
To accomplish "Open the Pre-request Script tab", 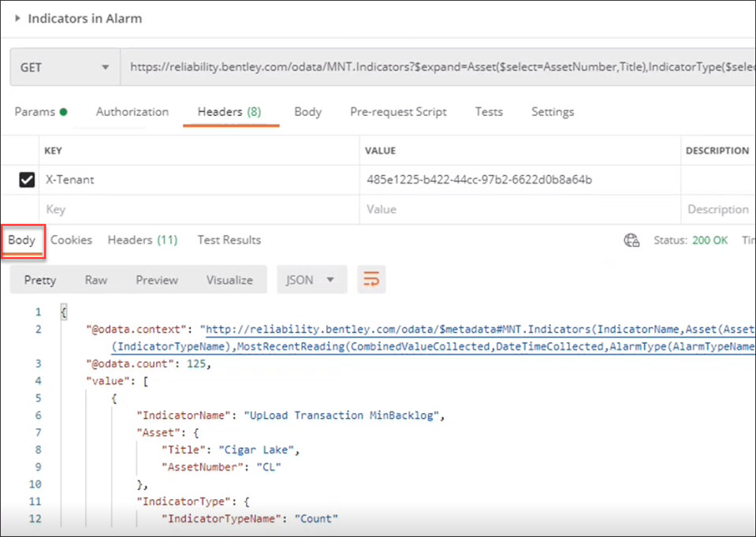I will click(x=398, y=112).
